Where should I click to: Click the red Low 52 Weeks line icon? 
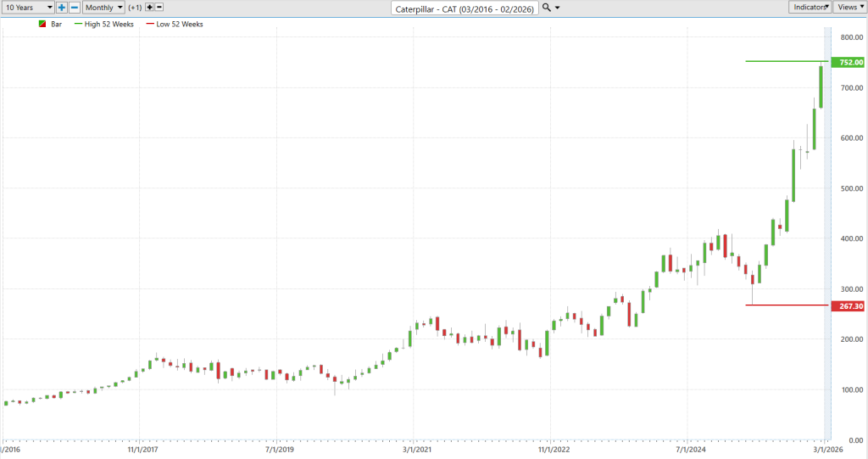[x=150, y=24]
